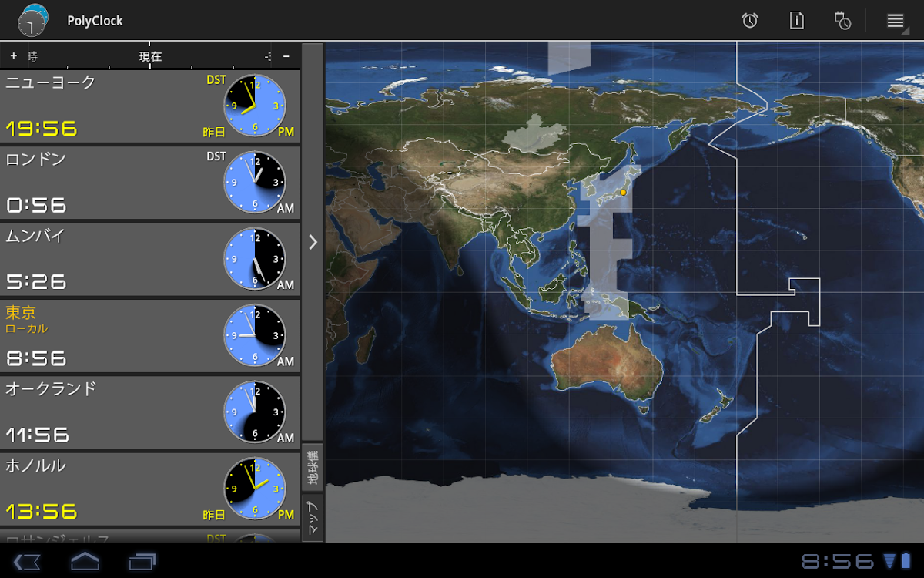Open the alarm clock icon in top bar
This screenshot has height=578, width=924.
[x=749, y=21]
